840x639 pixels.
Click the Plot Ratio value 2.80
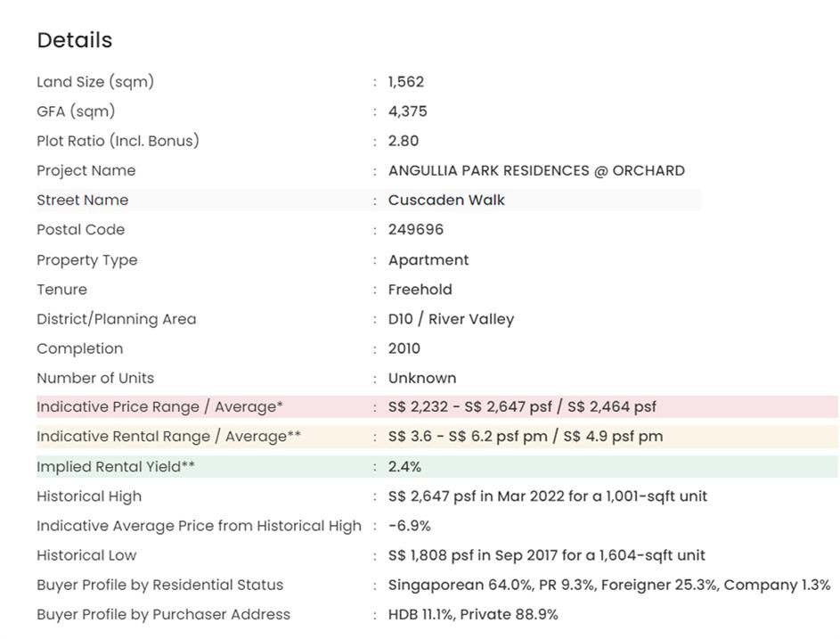pyautogui.click(x=404, y=141)
